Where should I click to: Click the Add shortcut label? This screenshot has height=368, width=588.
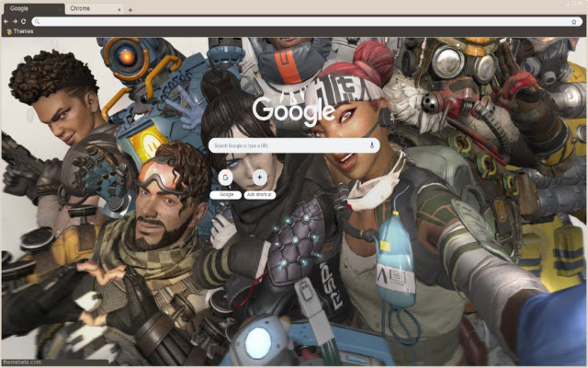coord(259,195)
